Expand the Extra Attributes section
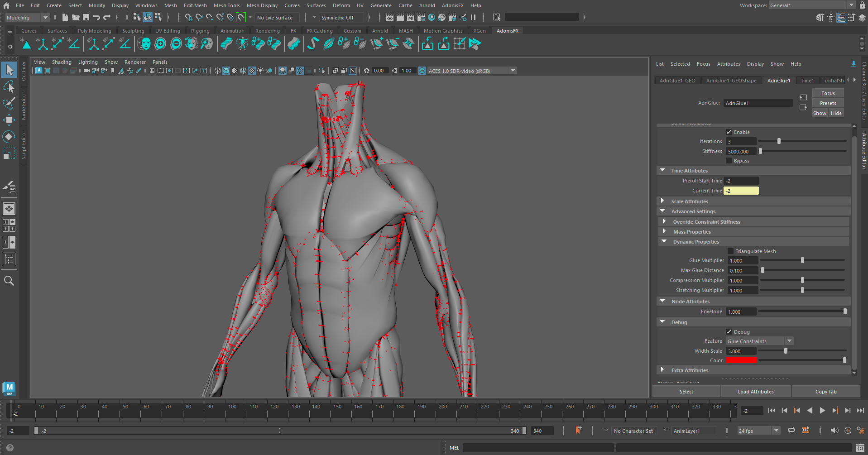Viewport: 868px width, 455px height. [753, 370]
